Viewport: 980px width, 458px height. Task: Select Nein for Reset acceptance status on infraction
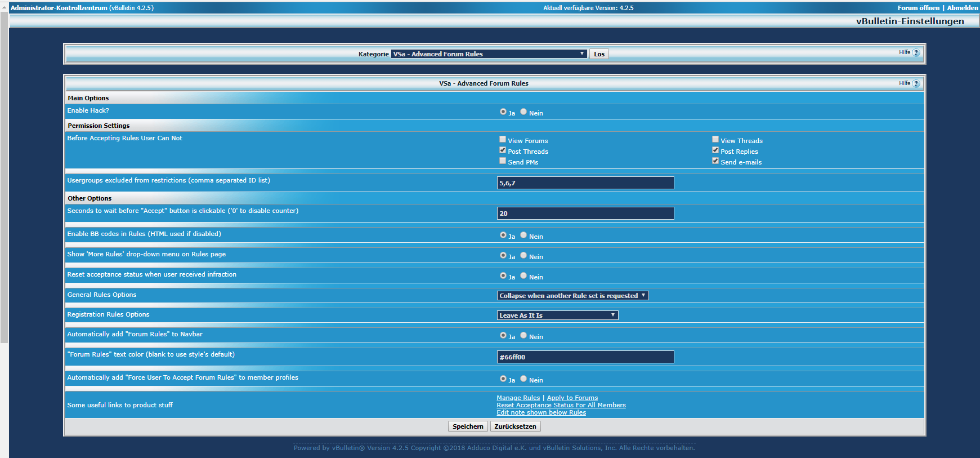523,275
